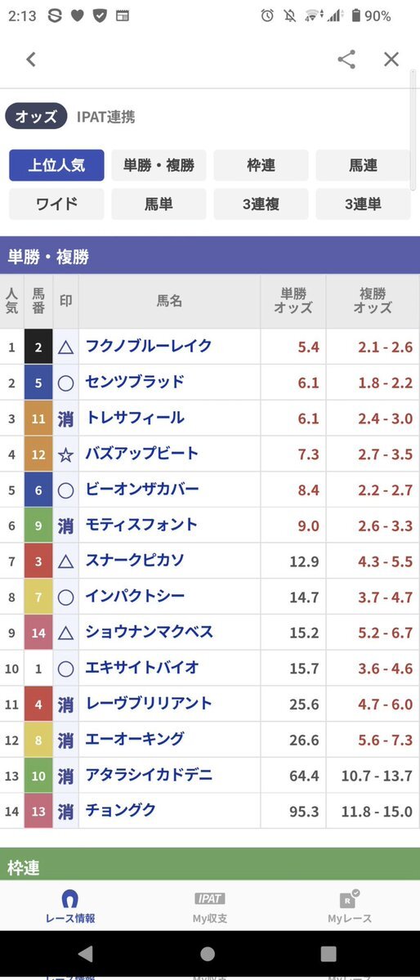Open Myレース icon tab

(350, 907)
